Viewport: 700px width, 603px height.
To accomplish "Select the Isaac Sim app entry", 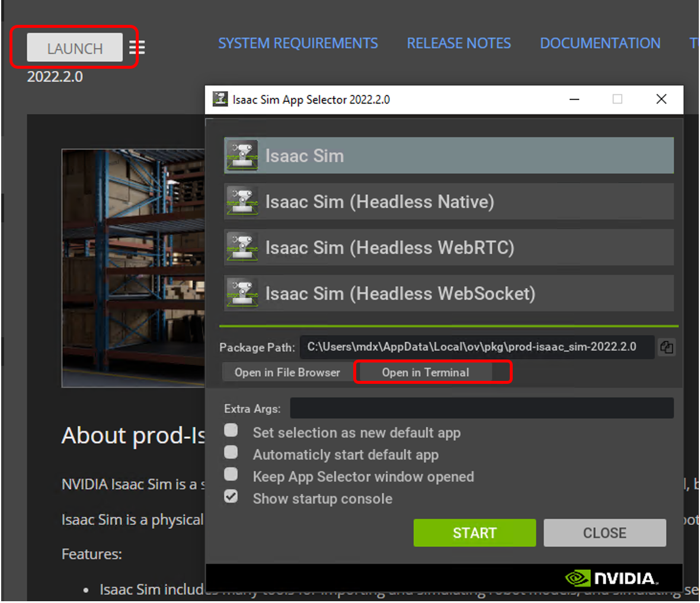I will click(449, 155).
